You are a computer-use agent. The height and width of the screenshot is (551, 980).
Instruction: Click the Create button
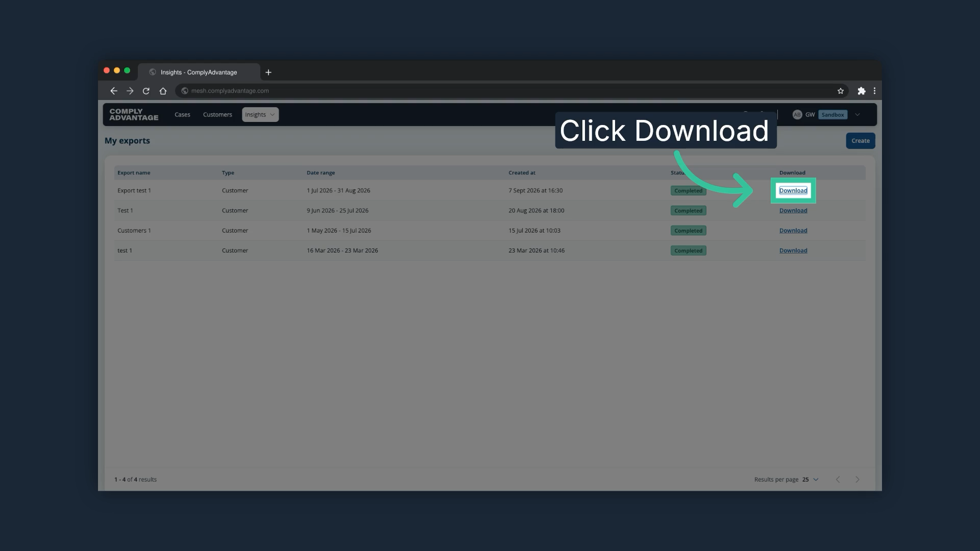tap(861, 141)
